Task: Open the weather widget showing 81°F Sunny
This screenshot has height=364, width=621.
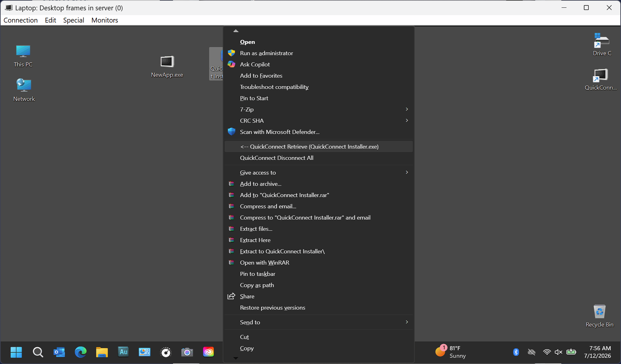Action: coord(451,352)
